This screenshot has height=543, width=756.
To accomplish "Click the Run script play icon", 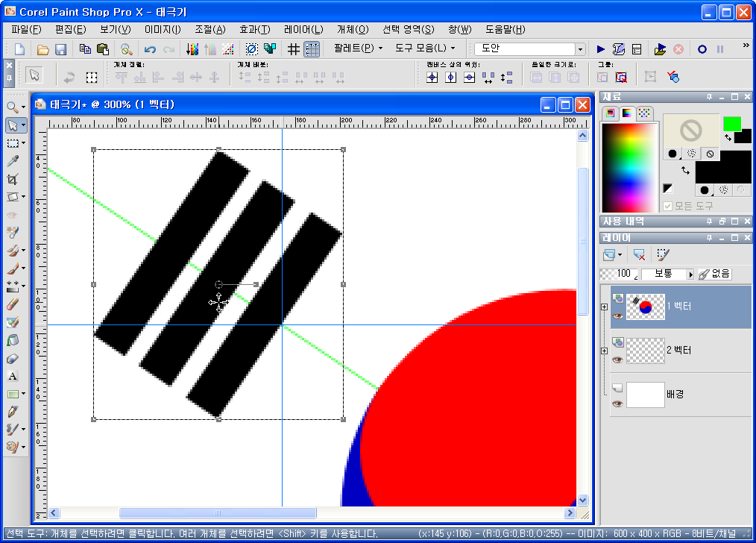I will coord(601,49).
